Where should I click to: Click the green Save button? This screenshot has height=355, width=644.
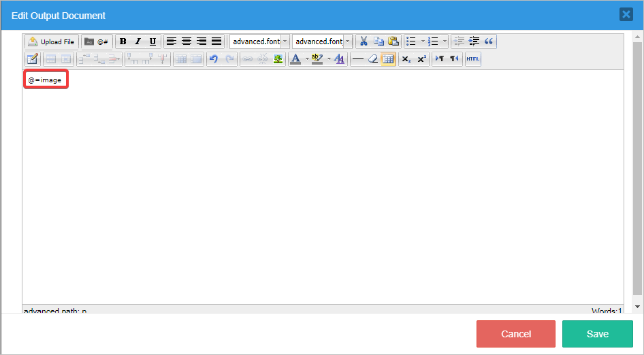597,334
